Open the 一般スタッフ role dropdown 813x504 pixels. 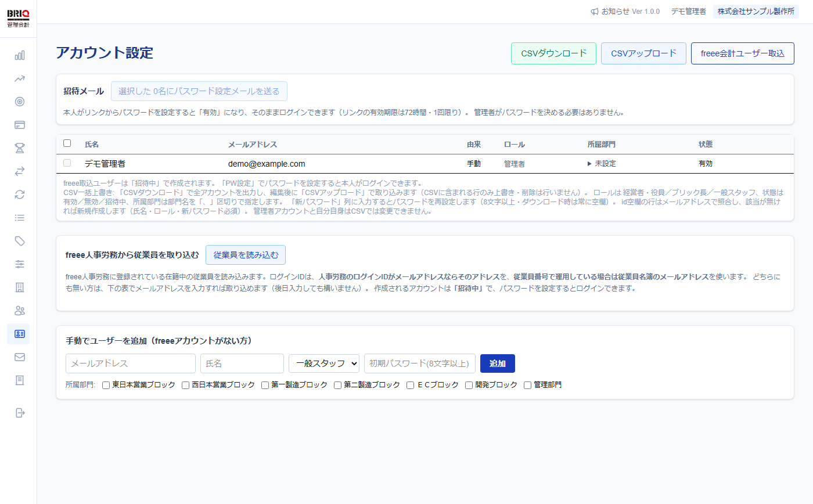pyautogui.click(x=324, y=363)
